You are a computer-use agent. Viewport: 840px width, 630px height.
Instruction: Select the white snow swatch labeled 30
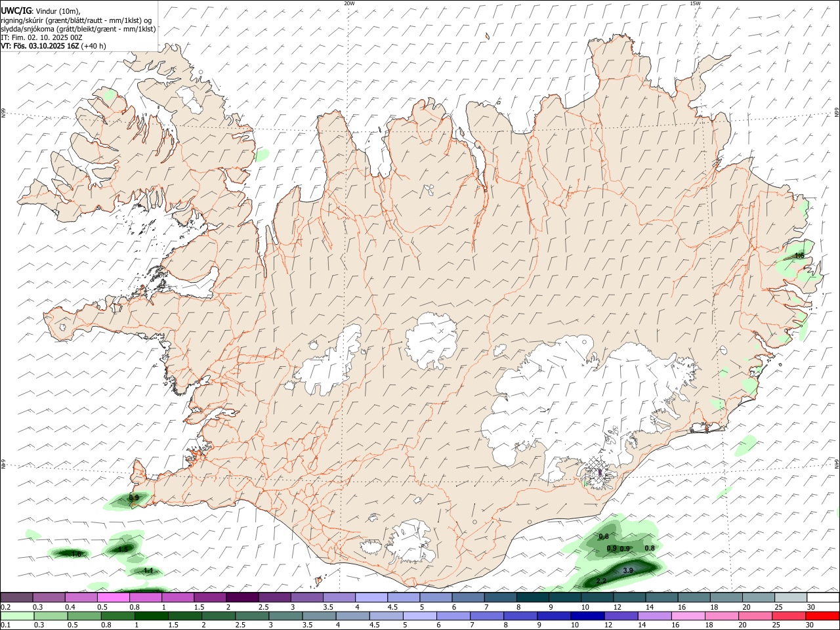(822, 597)
